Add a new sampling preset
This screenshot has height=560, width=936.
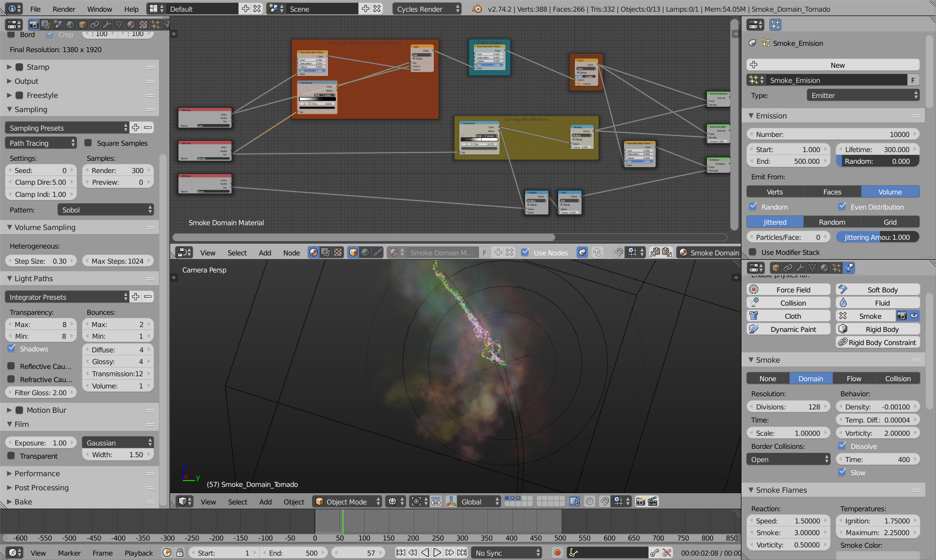(136, 128)
